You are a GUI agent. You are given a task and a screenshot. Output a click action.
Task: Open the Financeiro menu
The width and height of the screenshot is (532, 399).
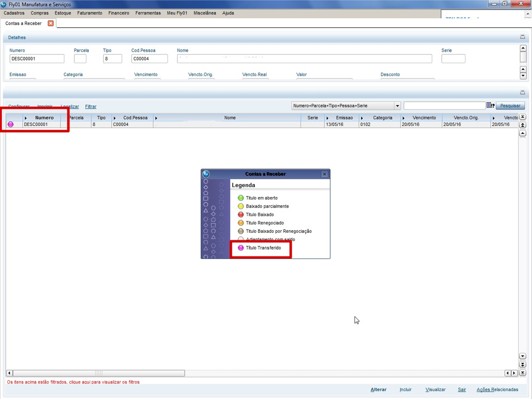coord(119,13)
